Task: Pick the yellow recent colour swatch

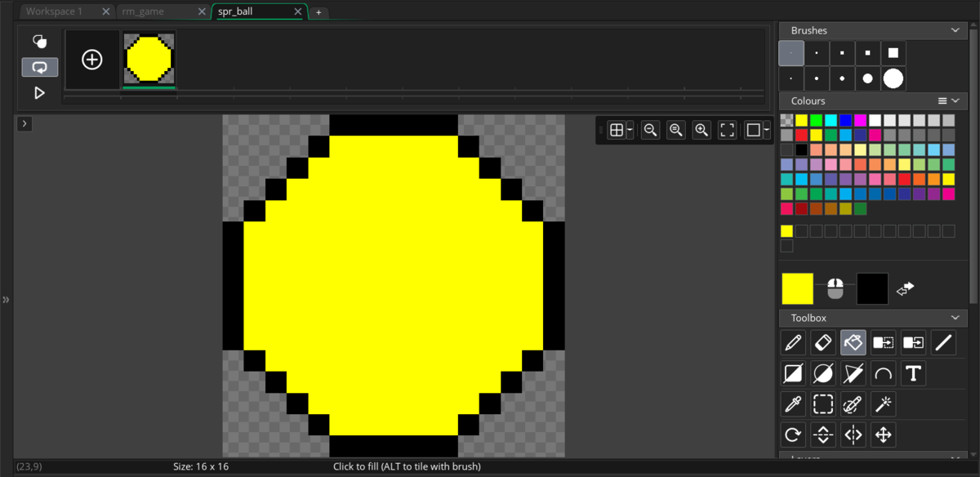Action: coord(786,231)
